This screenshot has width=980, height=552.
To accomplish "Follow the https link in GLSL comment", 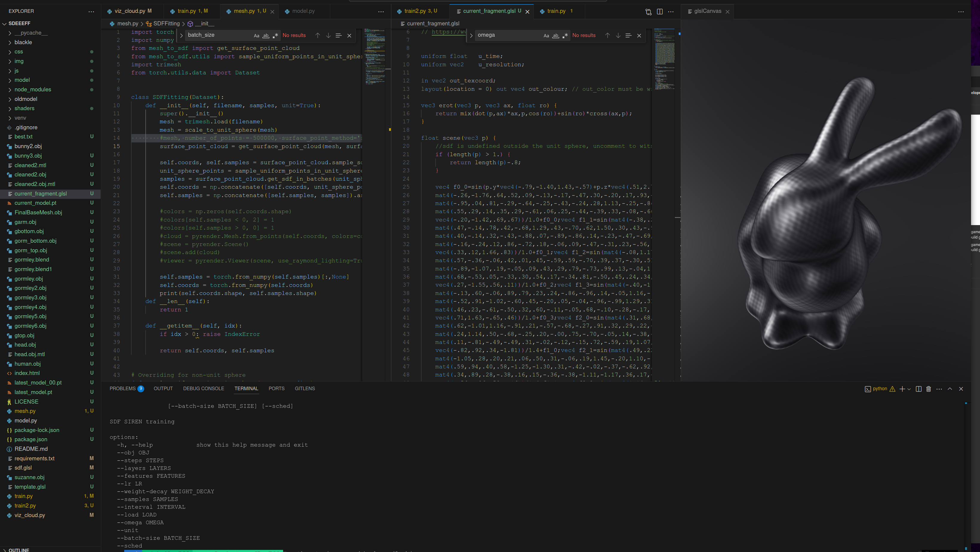I will pos(448,32).
